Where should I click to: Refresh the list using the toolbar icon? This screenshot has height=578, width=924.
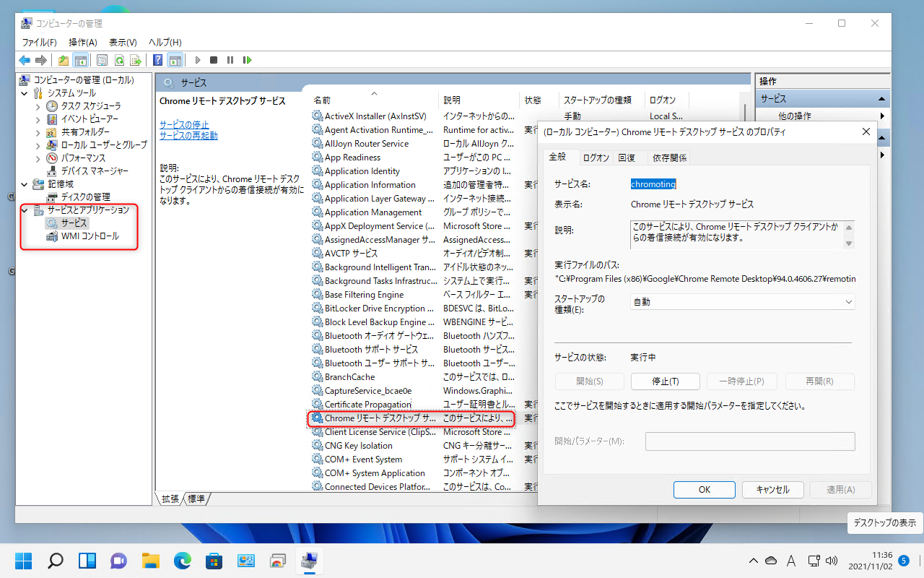click(x=119, y=60)
